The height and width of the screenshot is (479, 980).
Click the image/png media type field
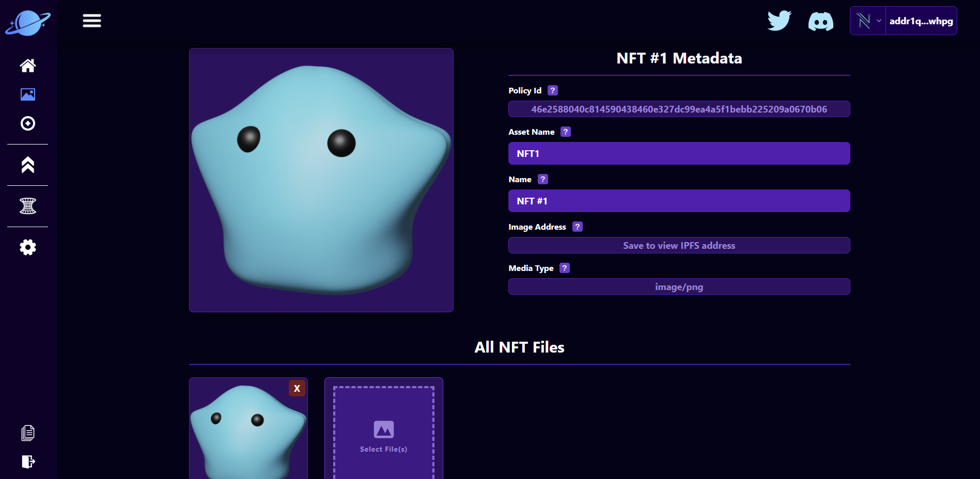[679, 286]
